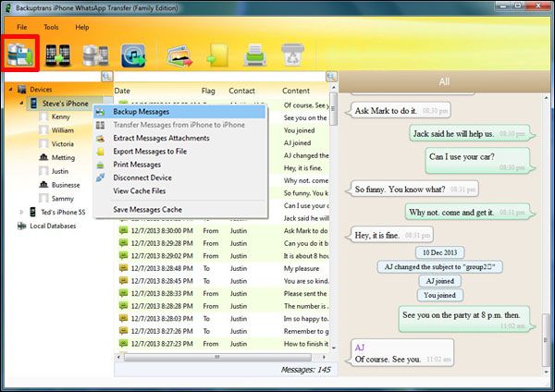Select Export Messages to File option
This screenshot has height=392, width=555.
[x=150, y=152]
